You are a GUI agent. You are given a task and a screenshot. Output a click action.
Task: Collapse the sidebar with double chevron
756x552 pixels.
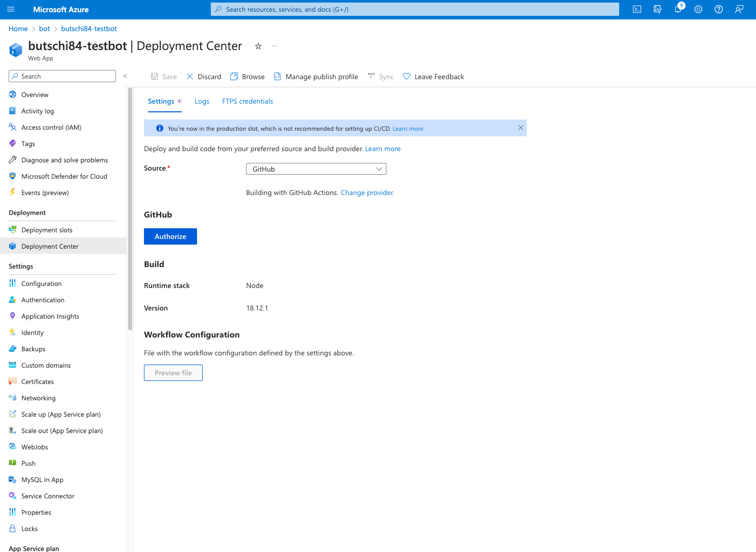[x=125, y=76]
